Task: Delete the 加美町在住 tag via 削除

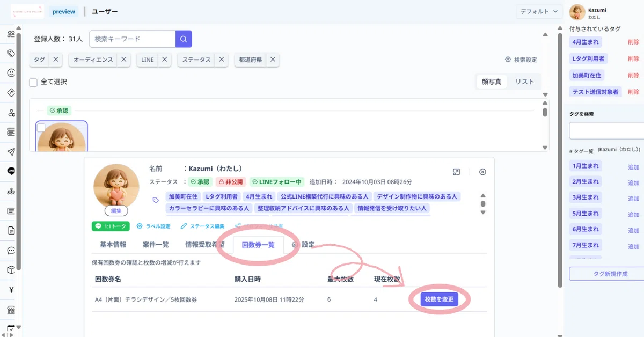Action: click(x=633, y=76)
